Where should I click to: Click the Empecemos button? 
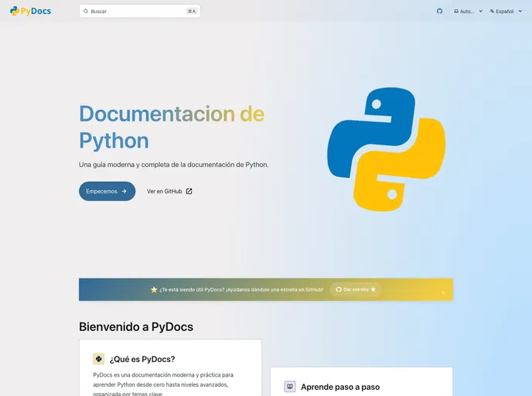107,191
